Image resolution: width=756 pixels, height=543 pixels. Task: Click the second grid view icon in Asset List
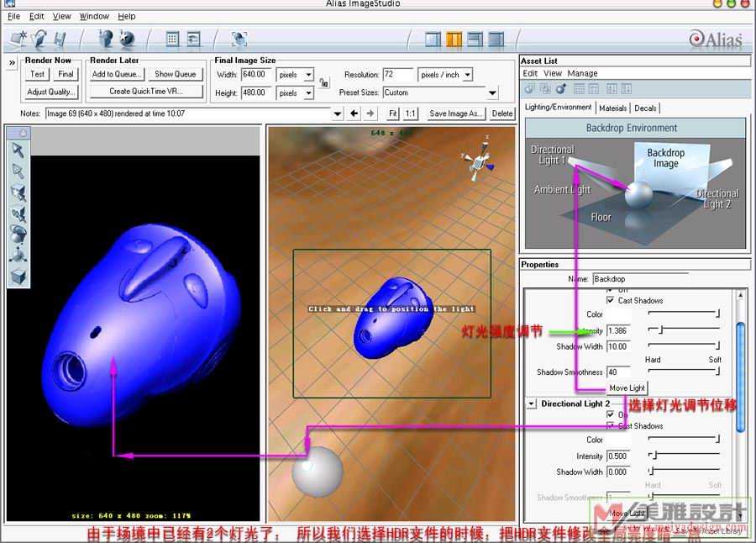pos(594,89)
